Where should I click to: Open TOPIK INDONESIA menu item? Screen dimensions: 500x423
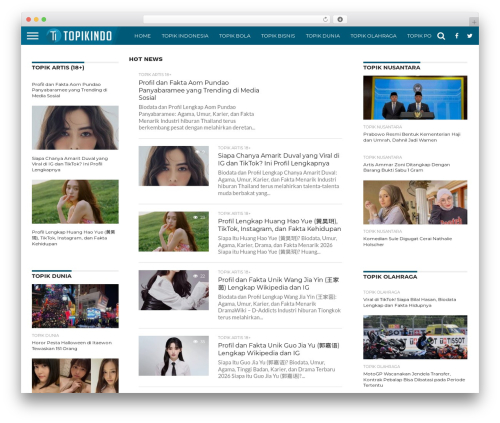point(185,36)
